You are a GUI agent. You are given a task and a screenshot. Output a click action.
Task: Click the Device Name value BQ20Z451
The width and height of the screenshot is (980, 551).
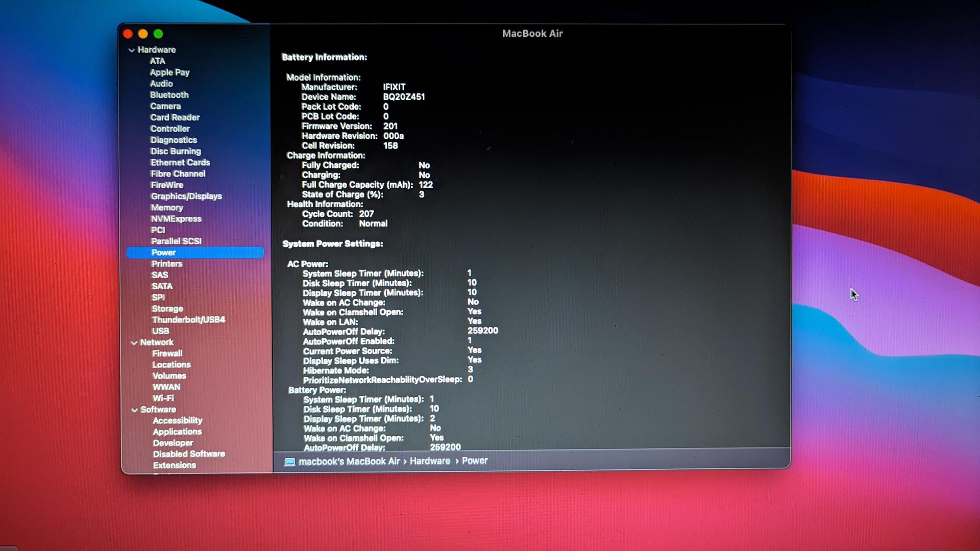pyautogui.click(x=404, y=97)
